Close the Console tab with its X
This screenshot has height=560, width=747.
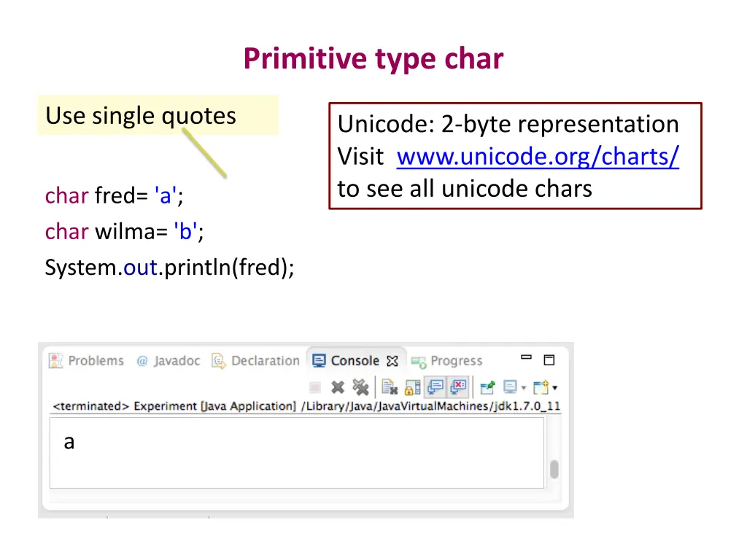point(392,362)
